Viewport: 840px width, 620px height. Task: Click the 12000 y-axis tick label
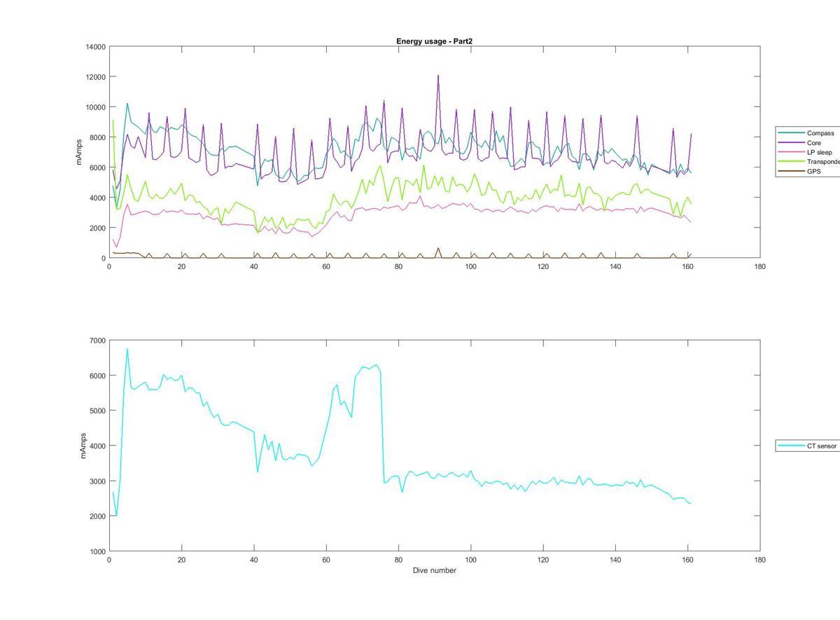point(94,77)
